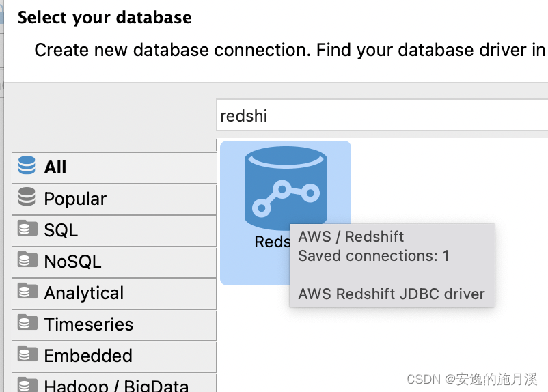548x392 pixels.
Task: Filter drivers by Timeseries
Action: pos(88,324)
